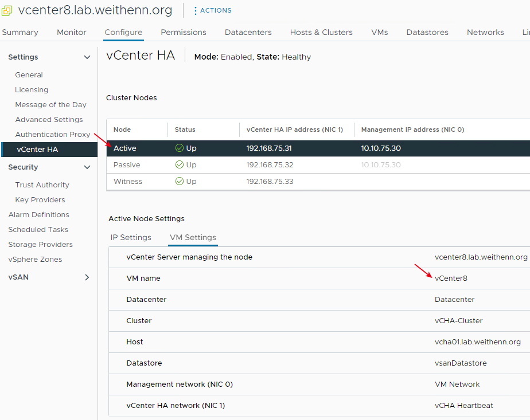Click the vCenter server icon beside the title

[7, 11]
